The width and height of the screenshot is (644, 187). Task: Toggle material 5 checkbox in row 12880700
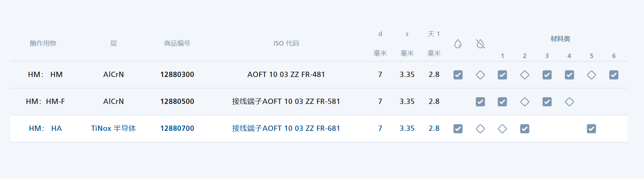[591, 129]
